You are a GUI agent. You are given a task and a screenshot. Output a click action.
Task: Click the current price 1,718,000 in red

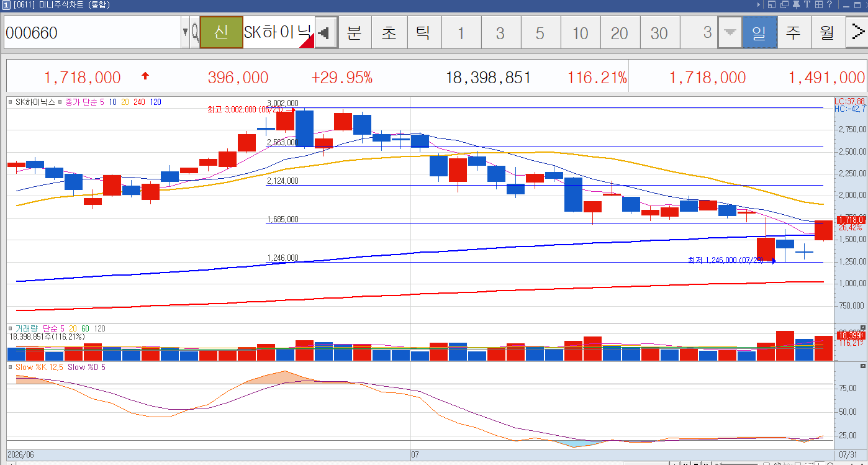83,78
